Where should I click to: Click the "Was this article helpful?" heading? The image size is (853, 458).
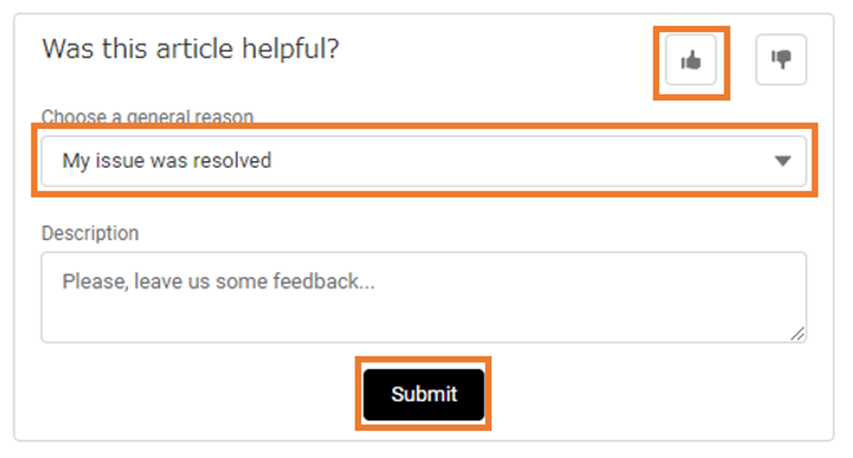(x=190, y=49)
